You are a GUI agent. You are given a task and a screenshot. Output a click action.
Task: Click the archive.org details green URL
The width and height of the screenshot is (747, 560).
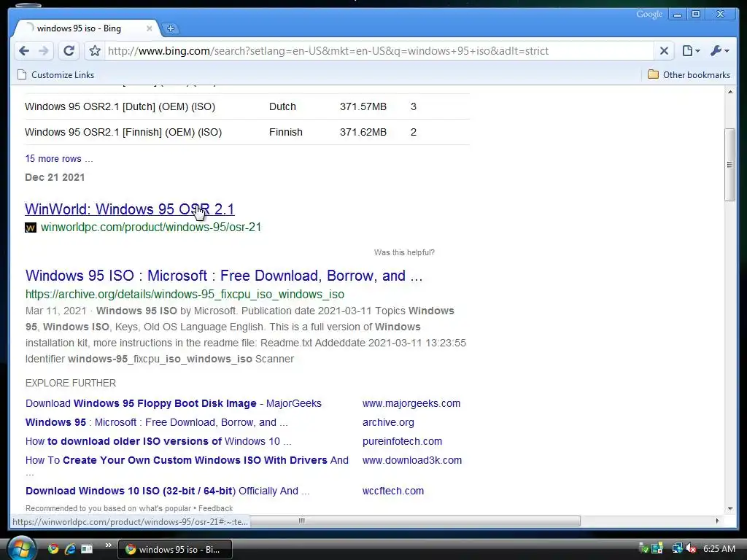click(185, 295)
